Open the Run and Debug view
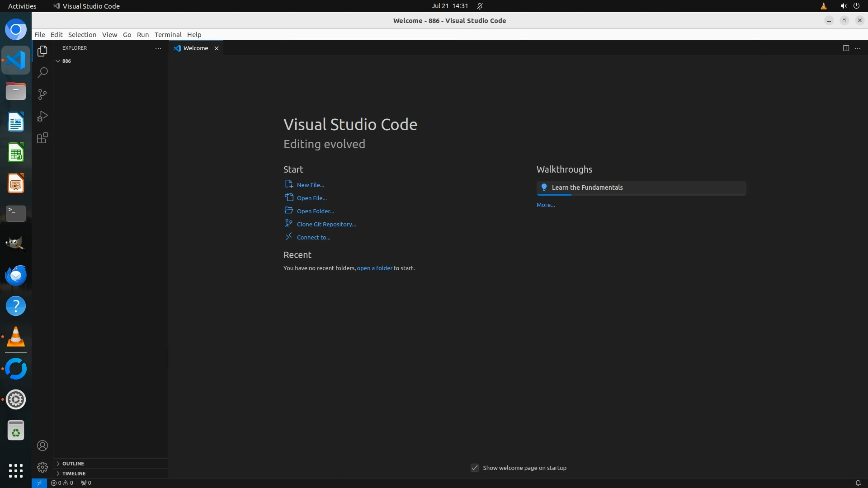This screenshot has height=488, width=868. coord(42,116)
